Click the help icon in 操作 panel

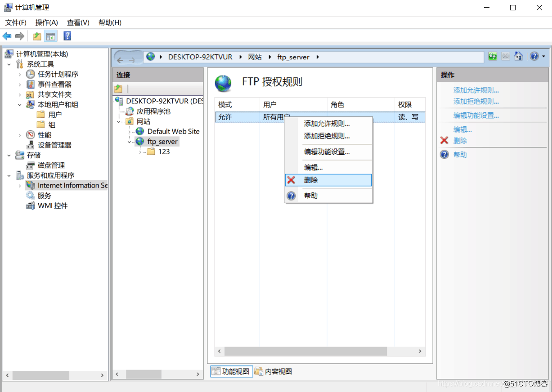point(444,155)
